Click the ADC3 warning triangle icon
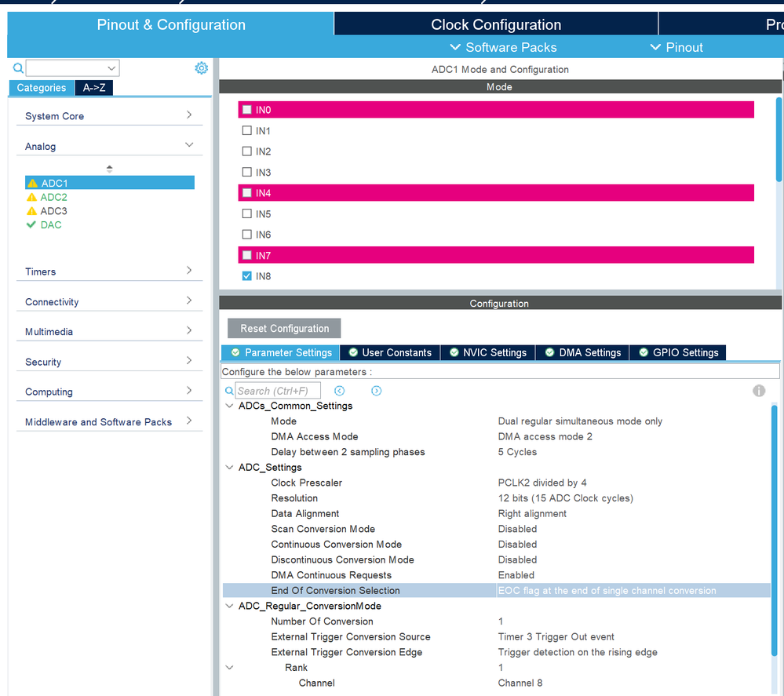This screenshot has width=784, height=696. click(32, 211)
